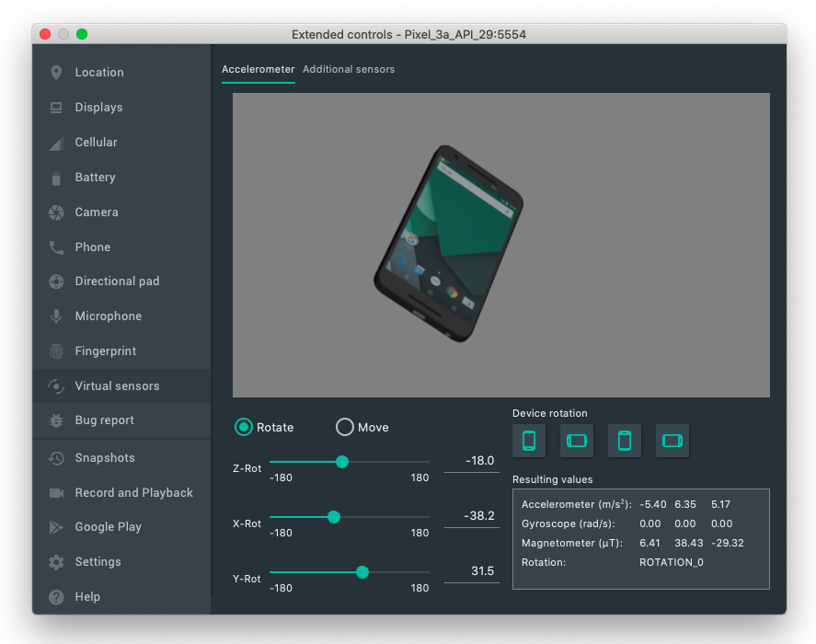This screenshot has height=644, width=816.
Task: Open Record and Playback section
Action: point(133,493)
